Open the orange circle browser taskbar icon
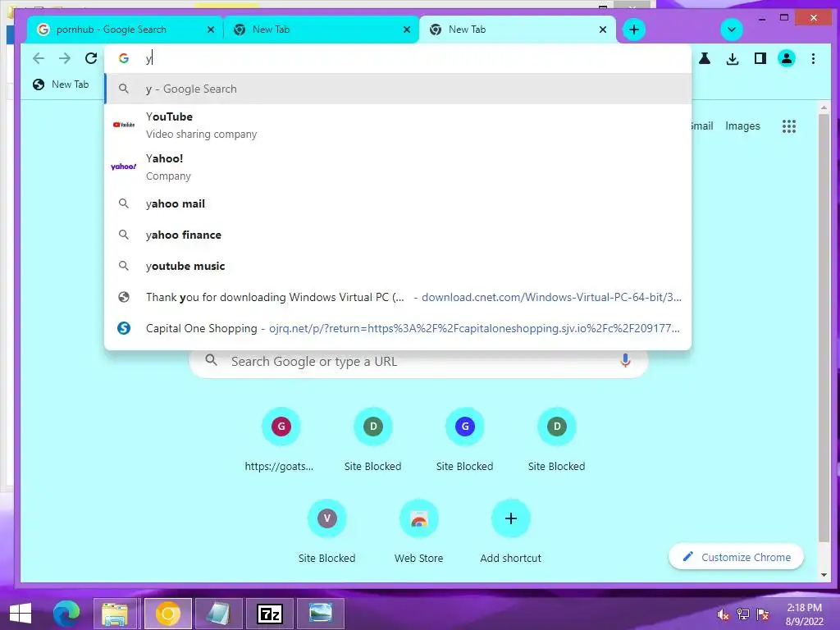The height and width of the screenshot is (630, 840). [x=167, y=614]
